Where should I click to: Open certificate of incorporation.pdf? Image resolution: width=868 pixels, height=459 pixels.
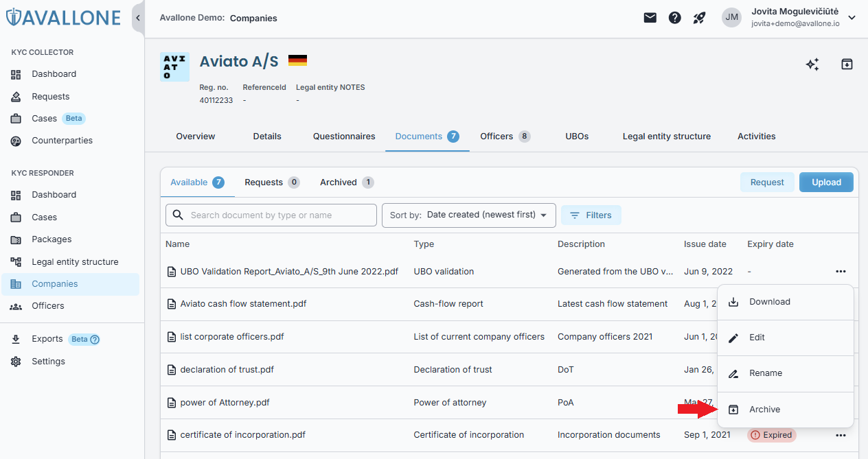(x=242, y=435)
